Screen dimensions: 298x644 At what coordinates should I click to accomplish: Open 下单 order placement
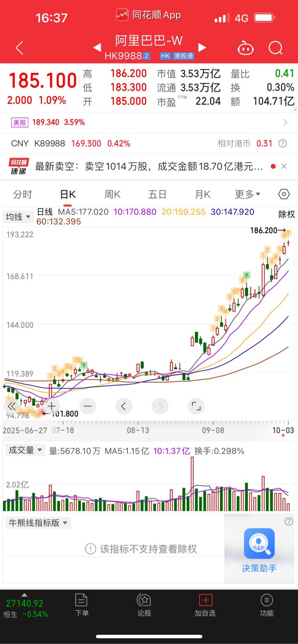[x=81, y=605]
